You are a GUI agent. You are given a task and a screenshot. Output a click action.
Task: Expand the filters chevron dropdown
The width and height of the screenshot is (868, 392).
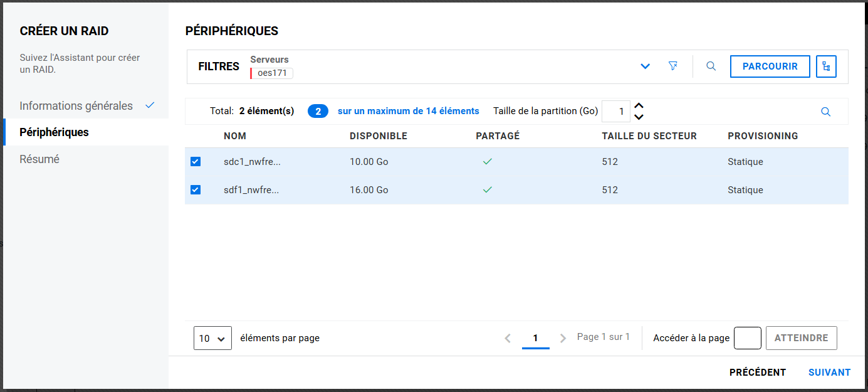(x=646, y=66)
